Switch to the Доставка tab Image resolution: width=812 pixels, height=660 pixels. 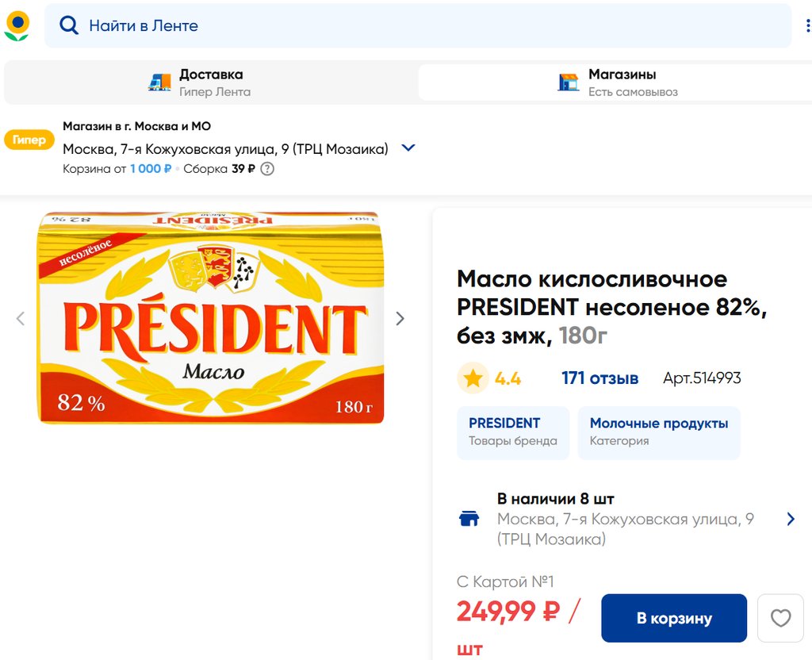211,82
